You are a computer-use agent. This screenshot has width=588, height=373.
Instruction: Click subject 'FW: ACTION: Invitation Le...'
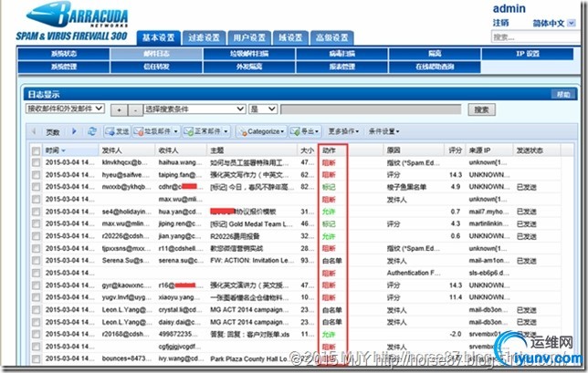(252, 261)
